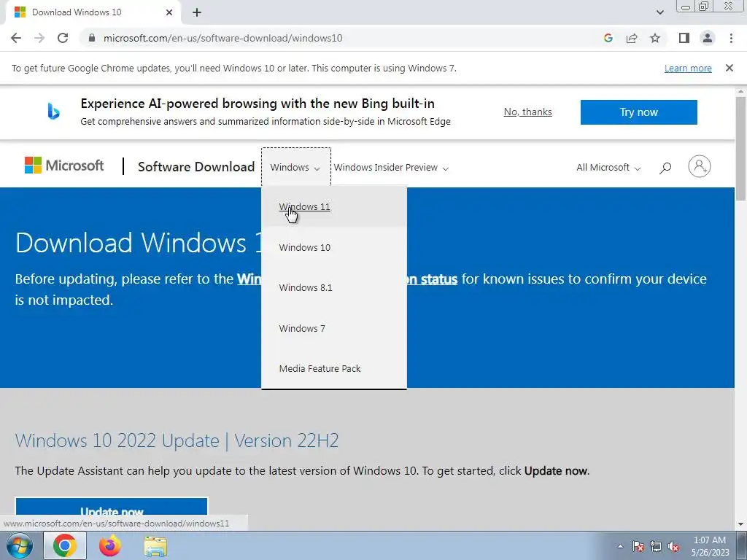Open Windows Explorer from taskbar
This screenshot has height=560, width=747.
155,545
